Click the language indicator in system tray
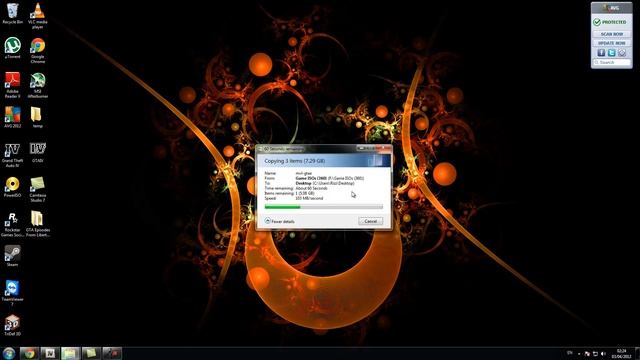640x360 pixels. [x=570, y=353]
